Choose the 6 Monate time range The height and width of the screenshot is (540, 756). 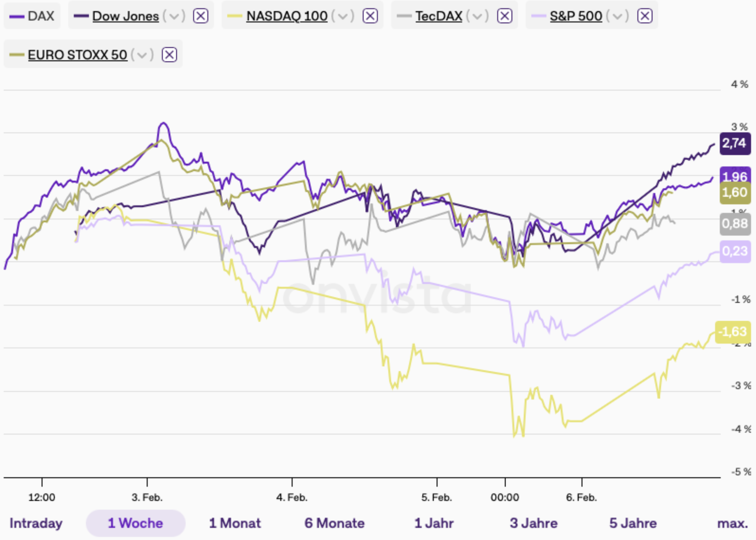click(x=334, y=523)
